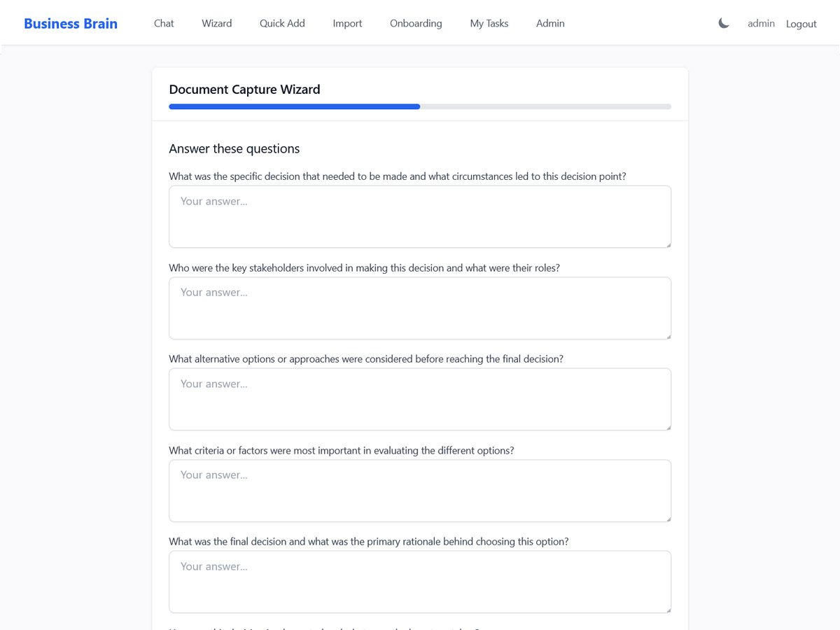Grab resize handle of alternative options textarea
The height and width of the screenshot is (630, 840).
click(668, 427)
